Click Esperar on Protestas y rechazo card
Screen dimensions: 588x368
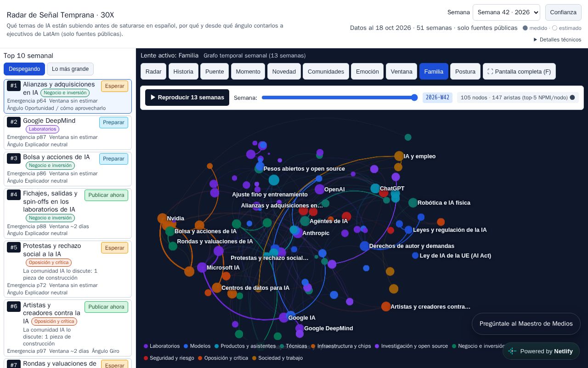[x=114, y=248]
